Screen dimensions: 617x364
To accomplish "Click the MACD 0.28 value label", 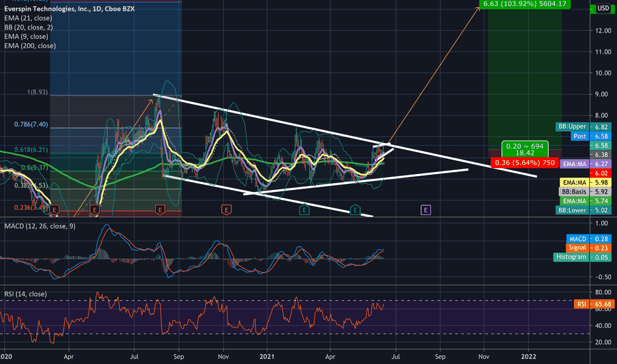I will 589,239.
